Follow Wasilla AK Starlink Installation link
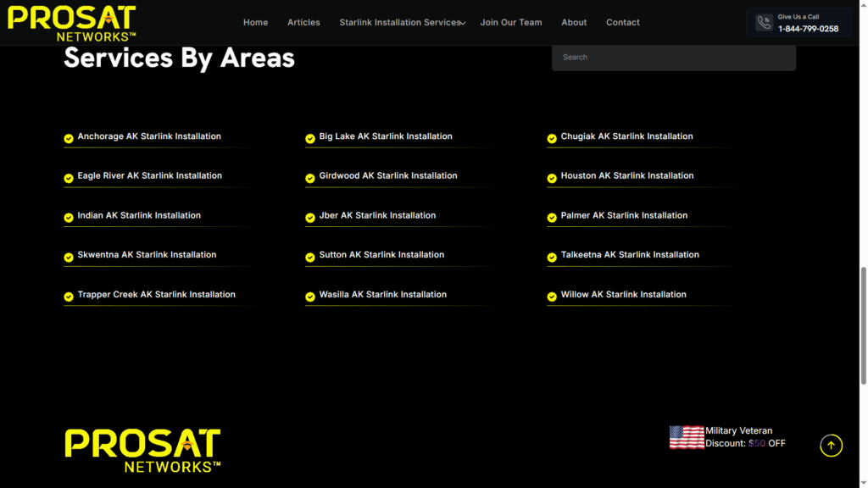868x488 pixels. pos(382,294)
